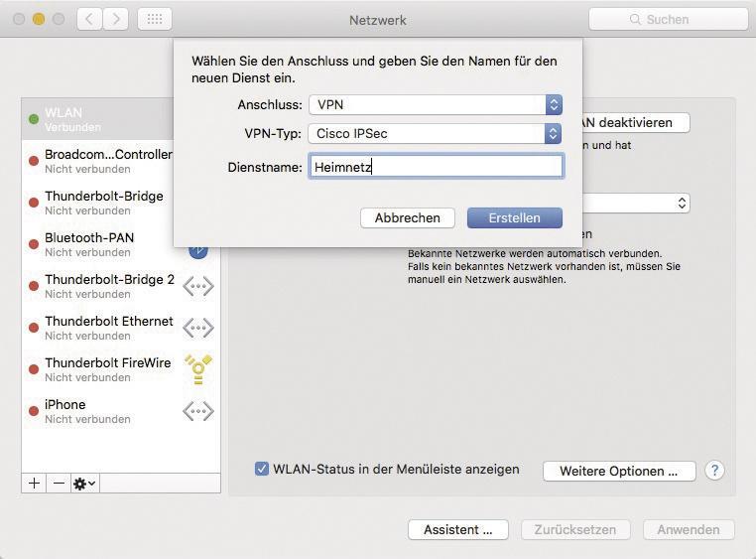The height and width of the screenshot is (559, 756).
Task: Open help with the question mark button
Action: click(x=714, y=470)
